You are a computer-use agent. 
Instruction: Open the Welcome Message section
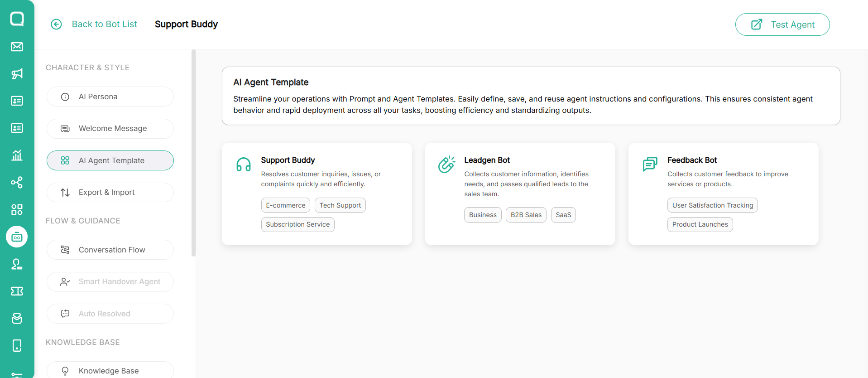click(x=110, y=129)
